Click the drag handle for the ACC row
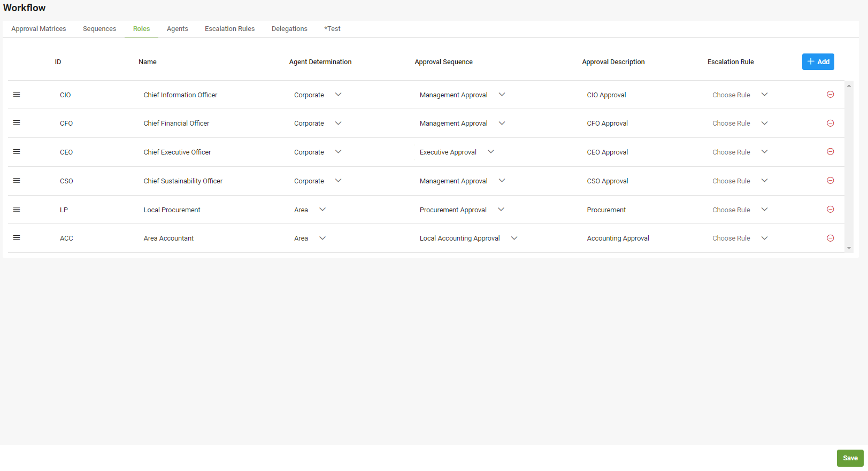Image resolution: width=868 pixels, height=471 pixels. coord(17,238)
